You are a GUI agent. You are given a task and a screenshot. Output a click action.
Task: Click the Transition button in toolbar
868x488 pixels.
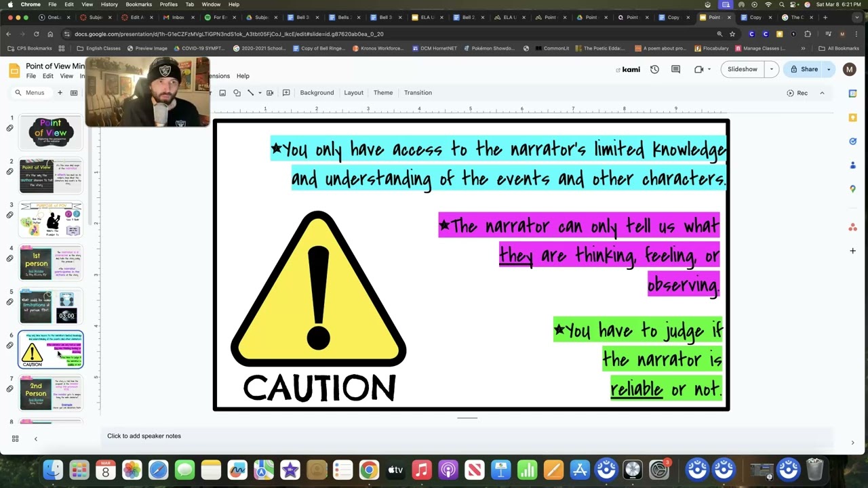[x=418, y=93]
